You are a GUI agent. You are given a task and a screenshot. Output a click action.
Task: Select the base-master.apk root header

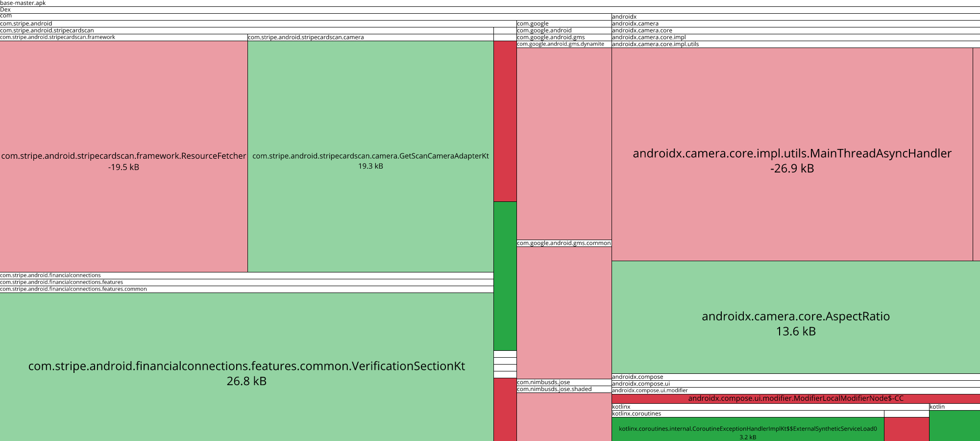tap(490, 3)
